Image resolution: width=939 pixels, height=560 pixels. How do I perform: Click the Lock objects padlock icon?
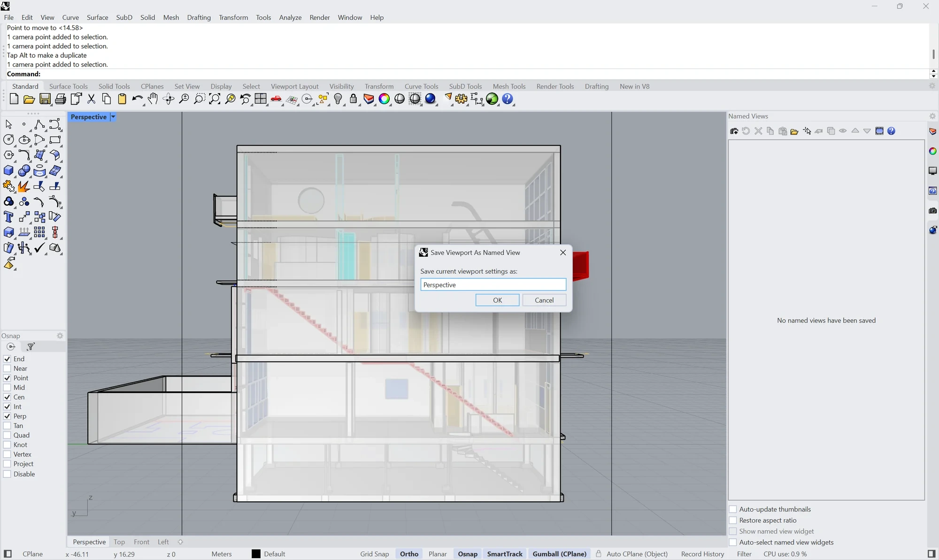[353, 99]
